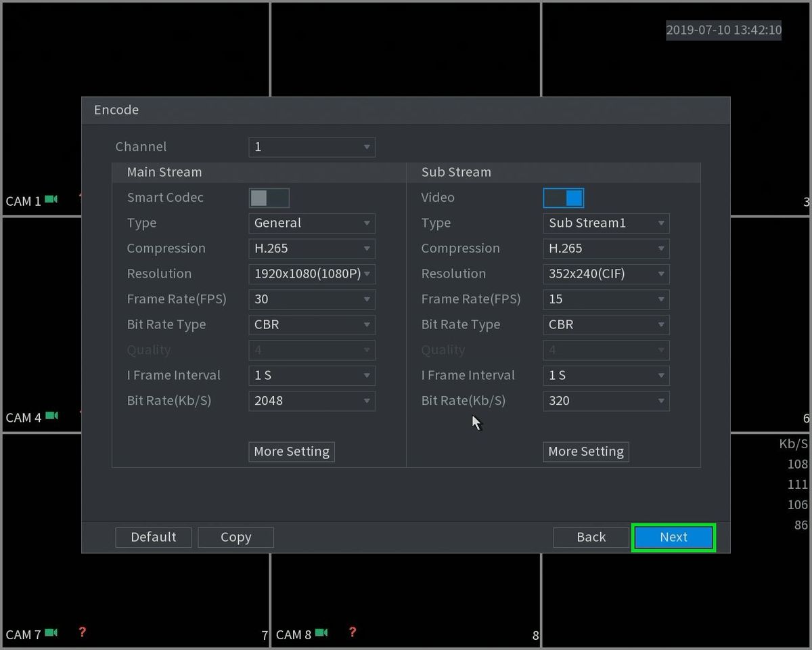Open Main Stream Bit Rate Type CBR dropdown
This screenshot has height=650, width=812.
312,324
